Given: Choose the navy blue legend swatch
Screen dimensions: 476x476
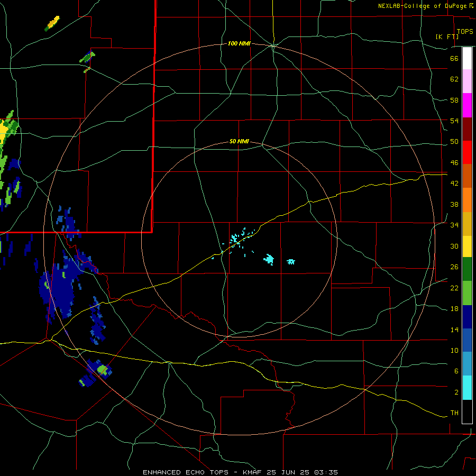Looking at the screenshot, I should pos(467,317).
